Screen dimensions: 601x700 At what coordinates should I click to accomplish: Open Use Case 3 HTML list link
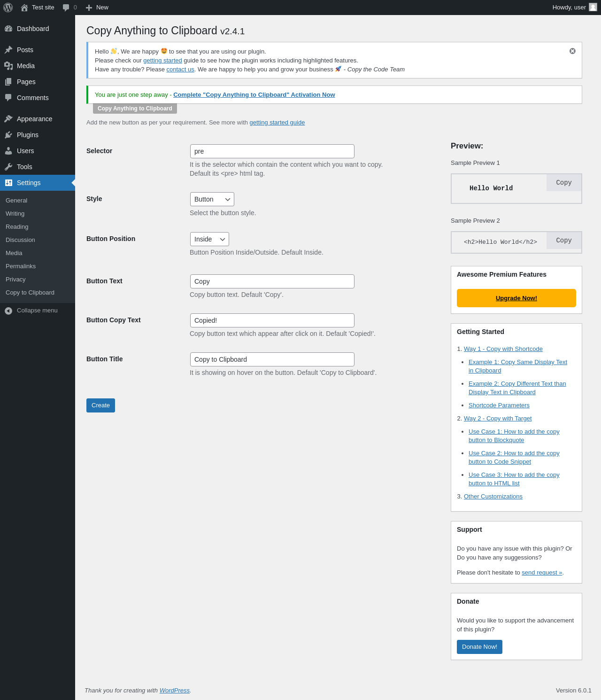coord(514,479)
